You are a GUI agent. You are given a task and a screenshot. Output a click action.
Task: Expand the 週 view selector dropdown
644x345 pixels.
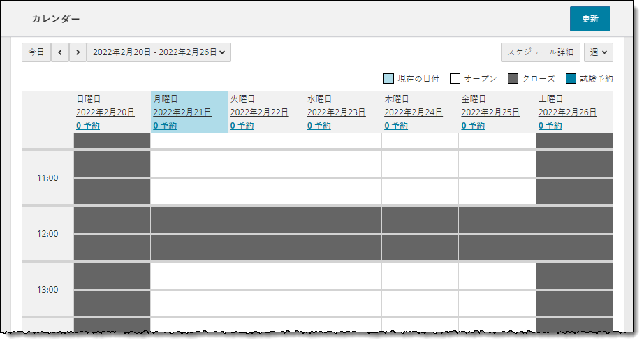[x=598, y=52]
